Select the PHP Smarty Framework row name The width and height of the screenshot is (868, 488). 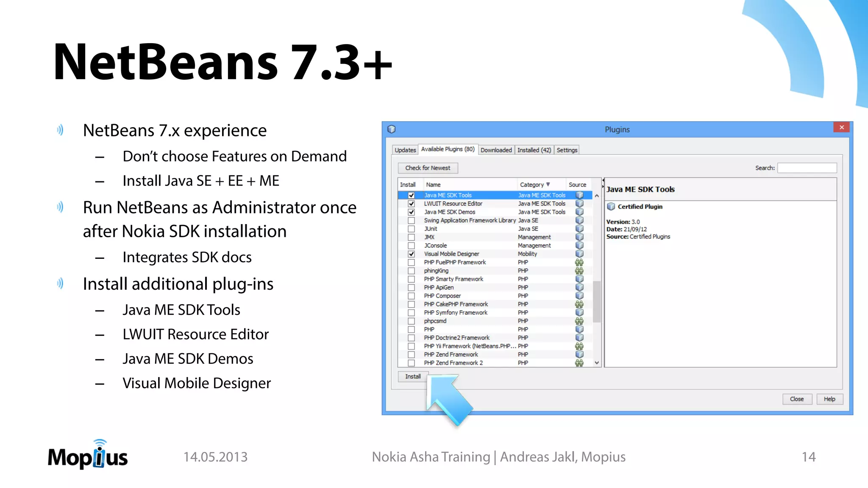[453, 279]
